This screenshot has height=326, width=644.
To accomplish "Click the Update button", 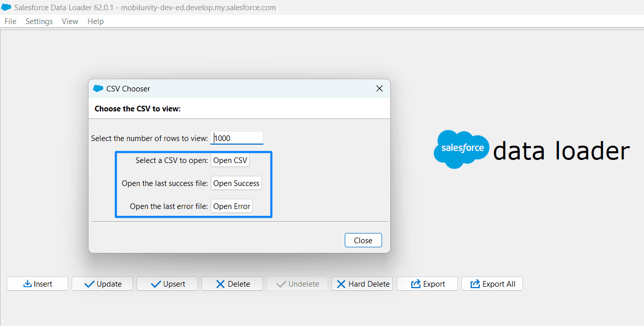I will point(102,284).
